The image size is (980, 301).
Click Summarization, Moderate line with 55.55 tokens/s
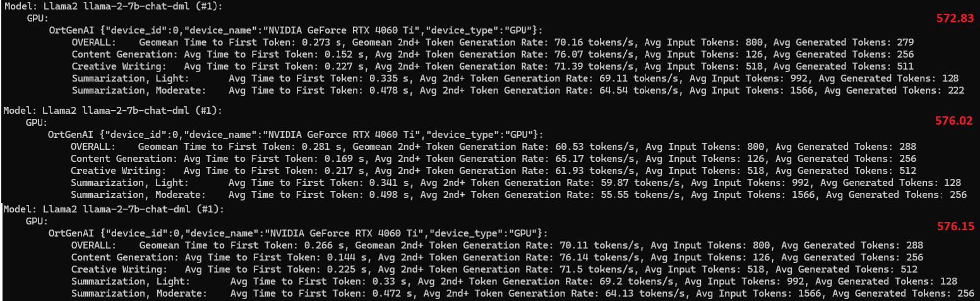tap(518, 194)
